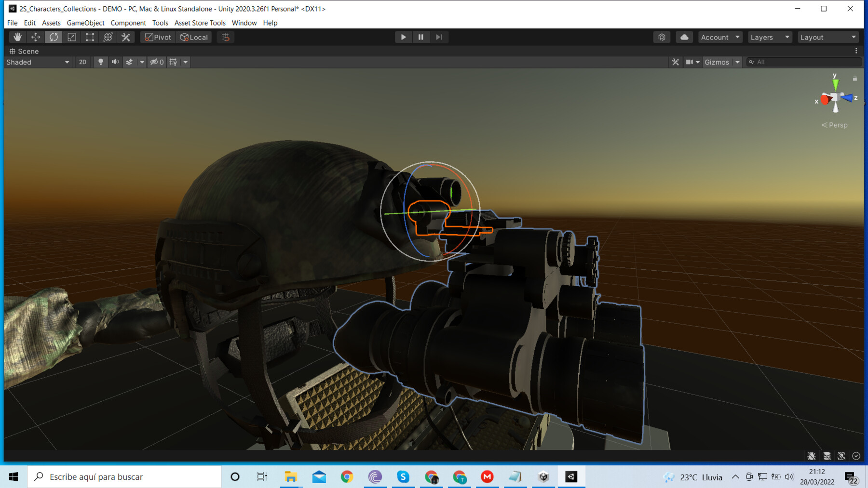Viewport: 868px width, 488px height.
Task: Select the Hand tool
Action: (x=17, y=37)
